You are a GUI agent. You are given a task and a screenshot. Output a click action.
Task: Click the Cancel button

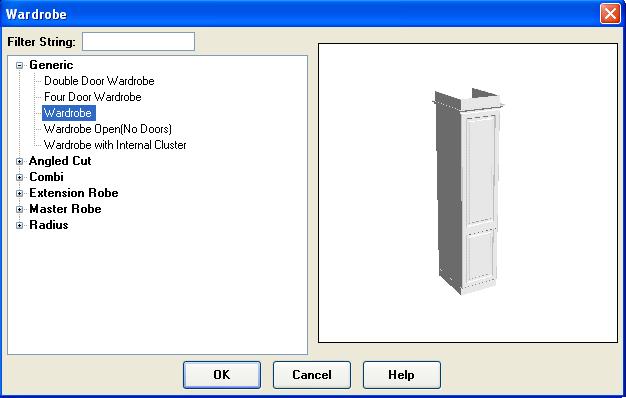[x=312, y=375]
